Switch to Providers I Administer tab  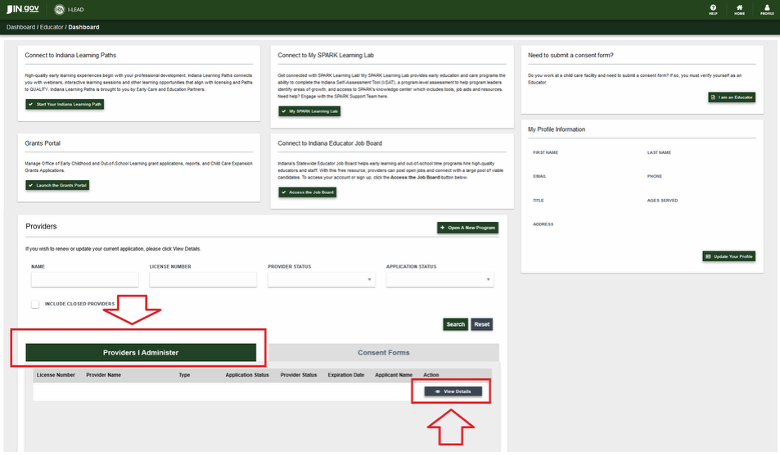pos(140,352)
